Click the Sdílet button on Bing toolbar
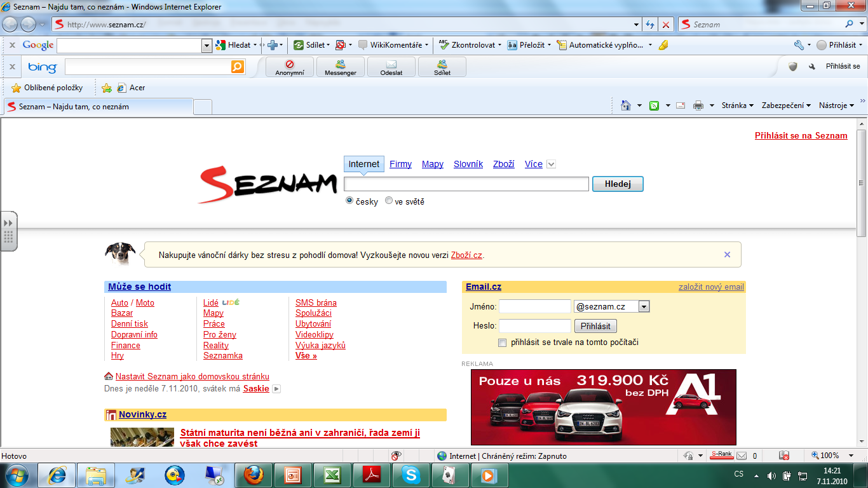Image resolution: width=868 pixels, height=488 pixels. [x=442, y=67]
